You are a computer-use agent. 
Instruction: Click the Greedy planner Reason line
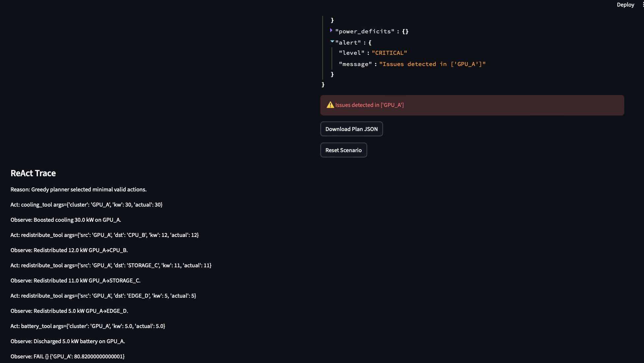pyautogui.click(x=78, y=190)
